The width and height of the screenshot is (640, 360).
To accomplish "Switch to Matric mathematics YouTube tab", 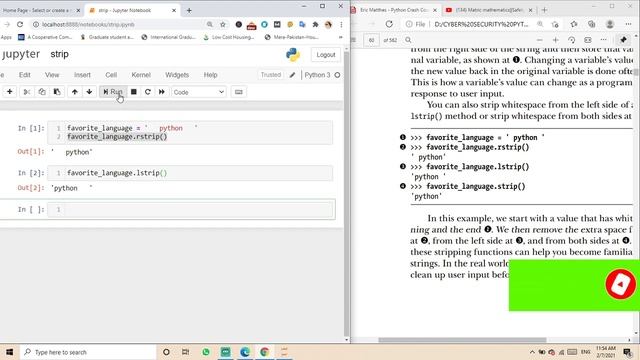I will (x=489, y=10).
